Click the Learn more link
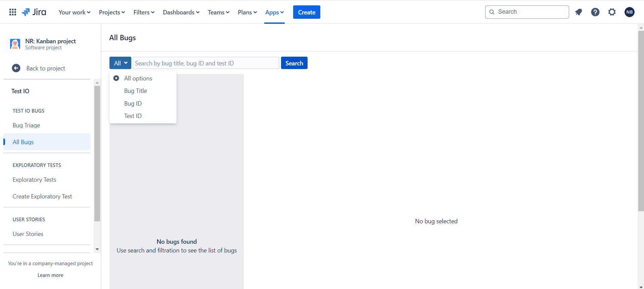The height and width of the screenshot is (289, 644). click(x=50, y=275)
